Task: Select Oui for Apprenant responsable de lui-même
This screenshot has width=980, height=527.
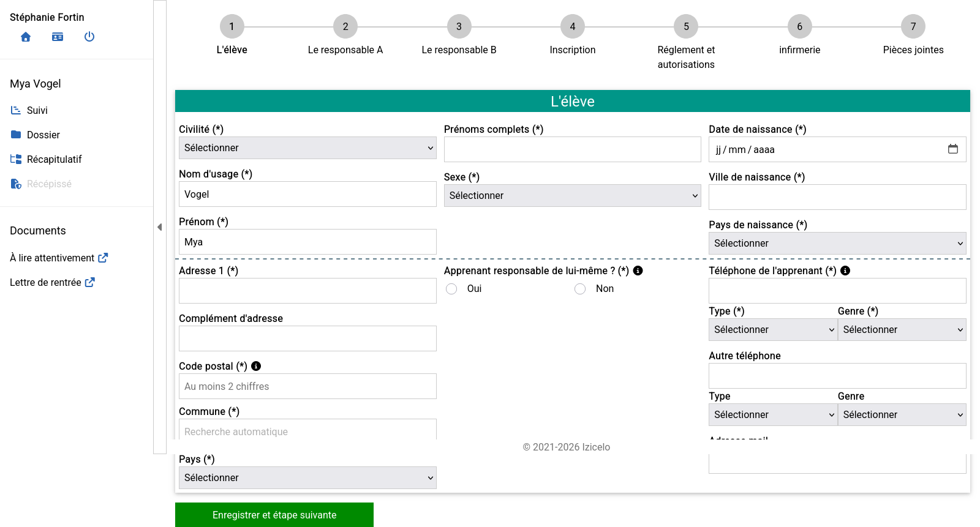Action: 451,289
